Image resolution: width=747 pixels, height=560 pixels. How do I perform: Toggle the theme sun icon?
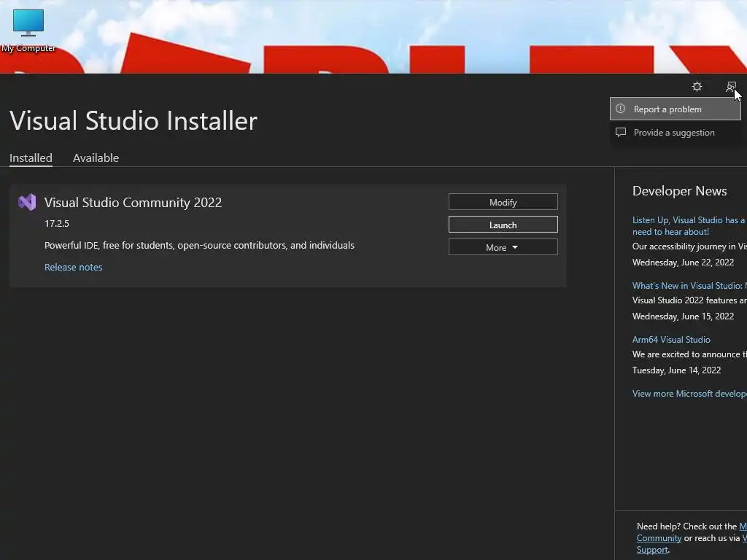coord(697,87)
